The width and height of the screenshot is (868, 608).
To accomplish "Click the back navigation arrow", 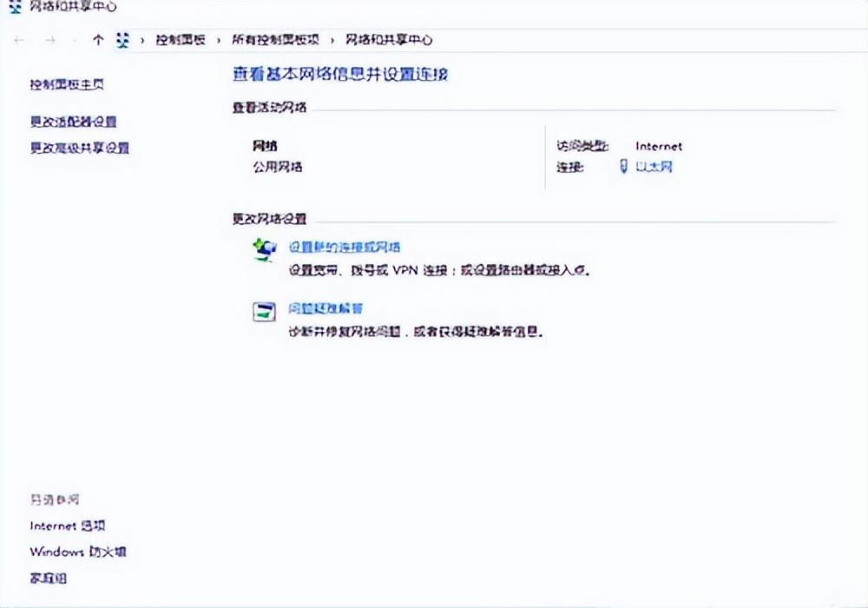I will pos(19,40).
